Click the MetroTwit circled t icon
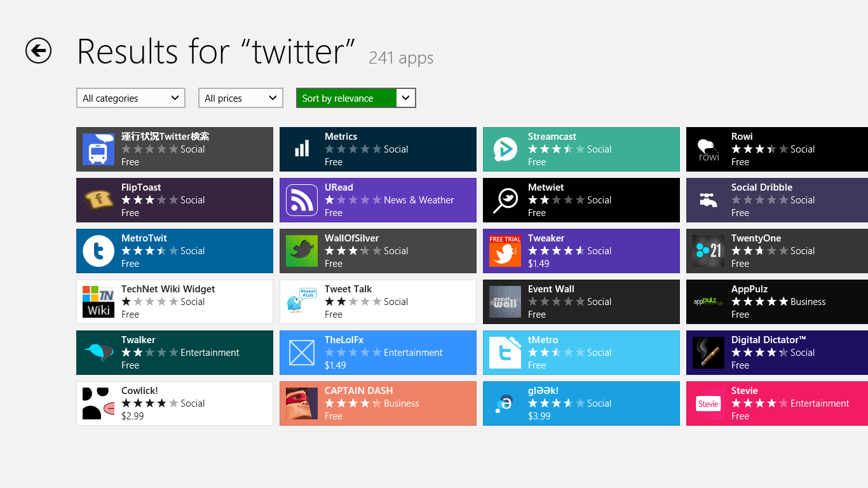 click(98, 251)
